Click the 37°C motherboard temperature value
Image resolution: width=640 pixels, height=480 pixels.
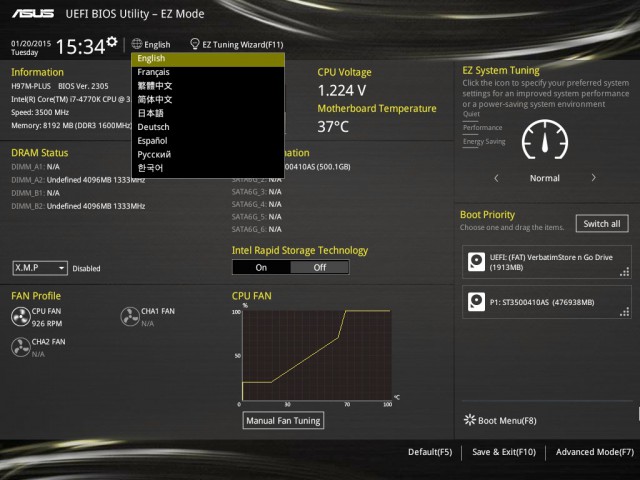point(333,127)
